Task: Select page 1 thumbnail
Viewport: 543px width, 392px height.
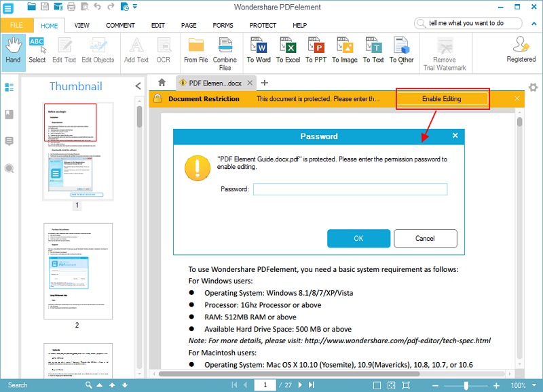Action: 78,151
